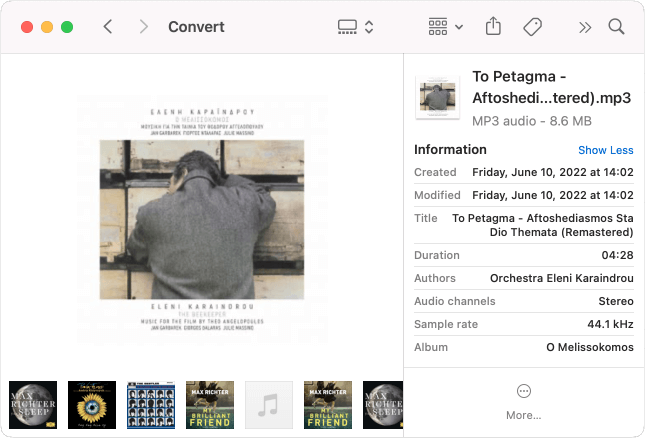
Task: Minimize the window with yellow button
Action: click(47, 27)
